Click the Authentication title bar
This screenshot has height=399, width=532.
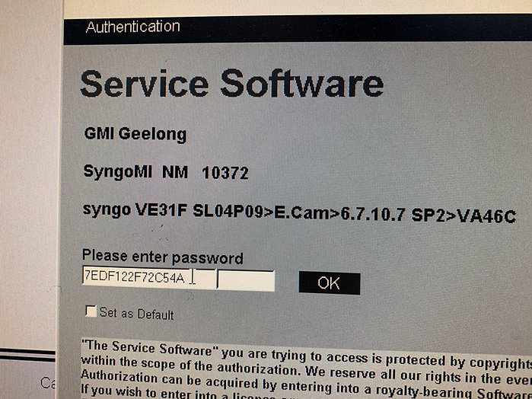(x=298, y=28)
